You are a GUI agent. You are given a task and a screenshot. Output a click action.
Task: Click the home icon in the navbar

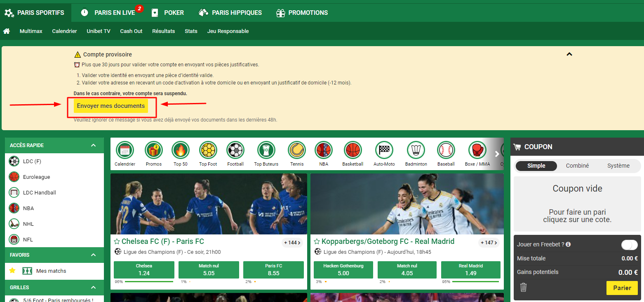pos(7,31)
